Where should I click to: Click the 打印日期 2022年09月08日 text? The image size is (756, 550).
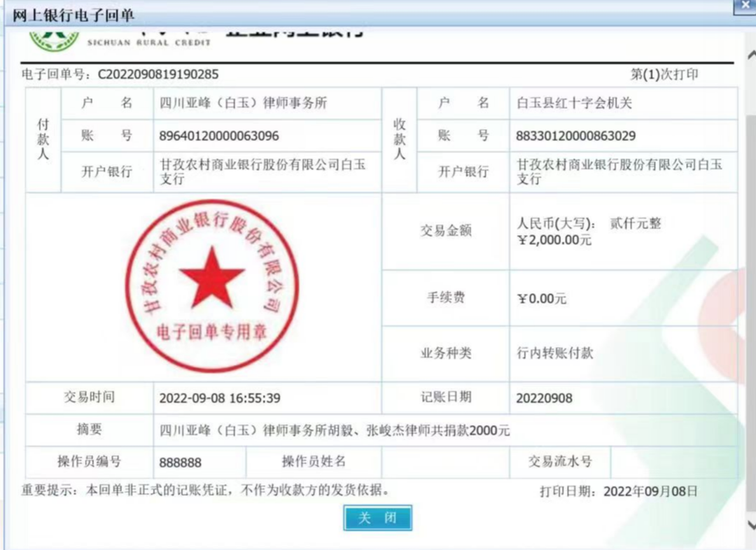pyautogui.click(x=619, y=491)
